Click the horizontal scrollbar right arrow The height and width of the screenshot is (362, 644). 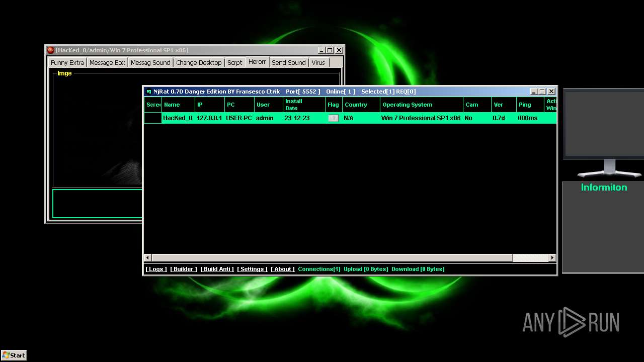pos(552,258)
